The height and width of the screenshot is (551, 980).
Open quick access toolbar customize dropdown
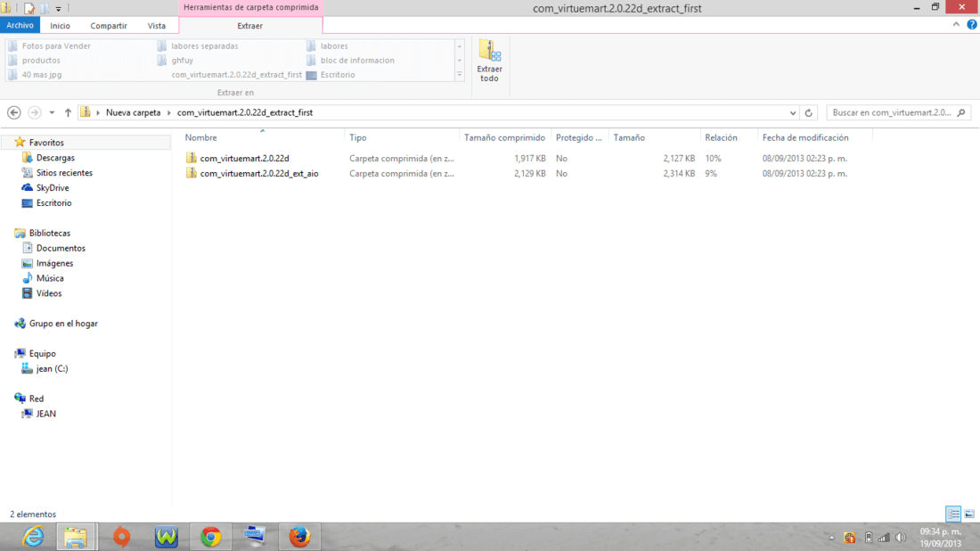tap(58, 9)
